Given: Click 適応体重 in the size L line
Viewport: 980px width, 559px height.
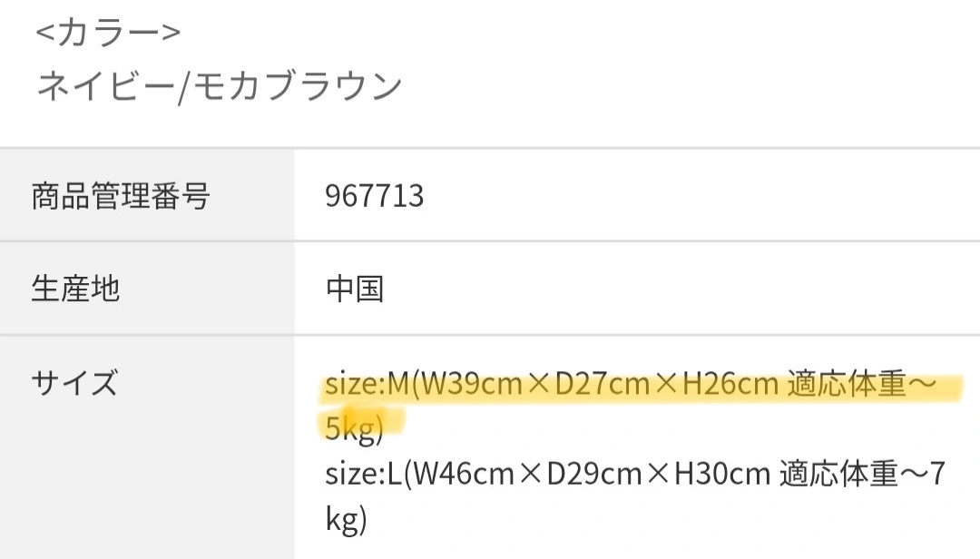Looking at the screenshot, I should (839, 474).
